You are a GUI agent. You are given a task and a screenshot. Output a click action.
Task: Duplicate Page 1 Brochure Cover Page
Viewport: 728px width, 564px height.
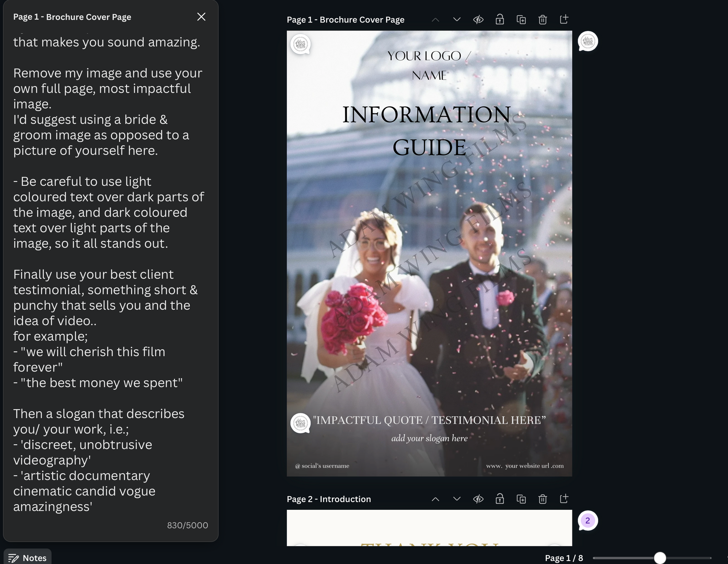pyautogui.click(x=521, y=19)
